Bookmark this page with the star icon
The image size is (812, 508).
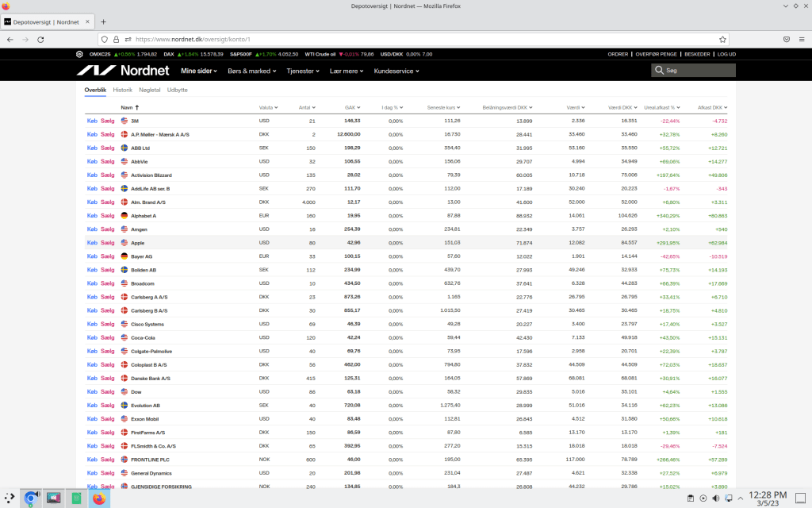722,39
